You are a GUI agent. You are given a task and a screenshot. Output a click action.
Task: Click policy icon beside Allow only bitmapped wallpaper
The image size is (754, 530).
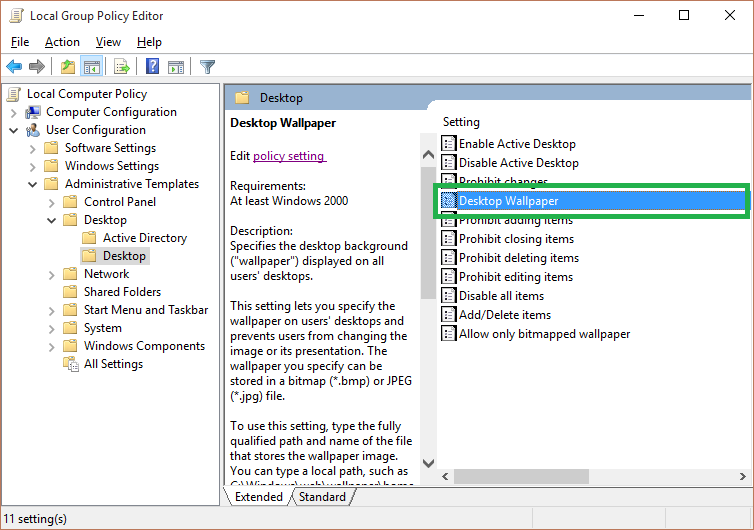pos(449,333)
